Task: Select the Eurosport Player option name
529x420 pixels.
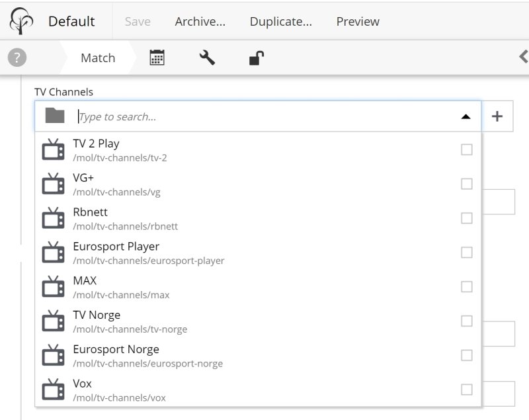Action: pyautogui.click(x=116, y=246)
